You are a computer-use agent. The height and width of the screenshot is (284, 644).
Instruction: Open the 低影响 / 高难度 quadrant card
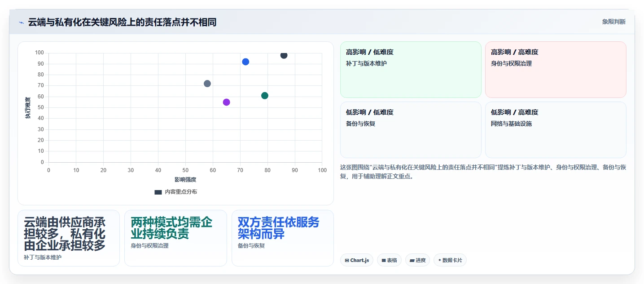tap(556, 130)
